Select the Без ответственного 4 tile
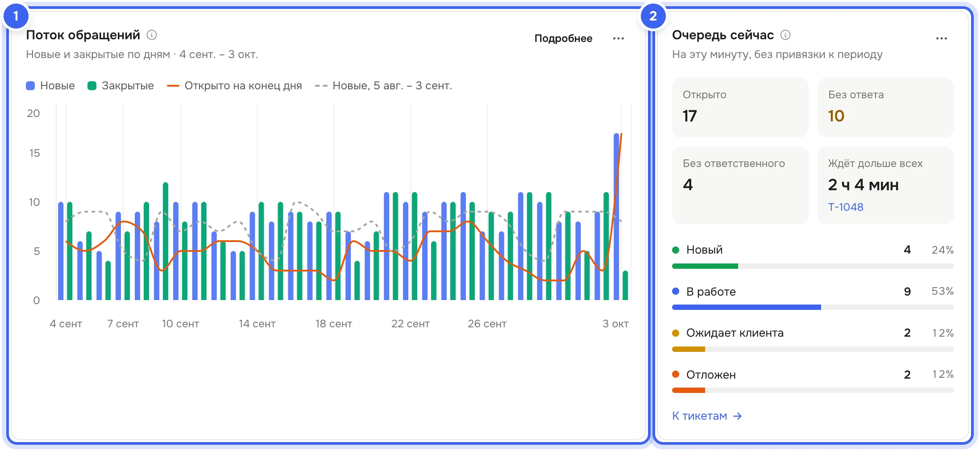The height and width of the screenshot is (451, 980). point(740,185)
